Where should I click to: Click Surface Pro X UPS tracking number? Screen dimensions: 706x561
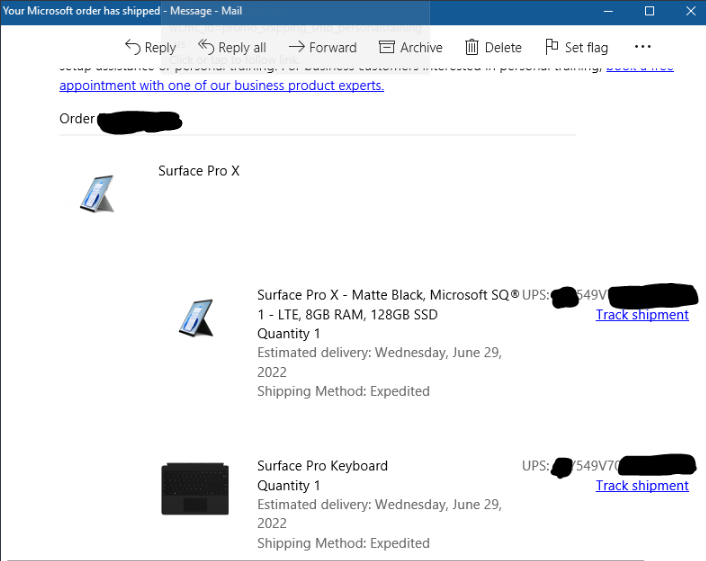pos(610,295)
